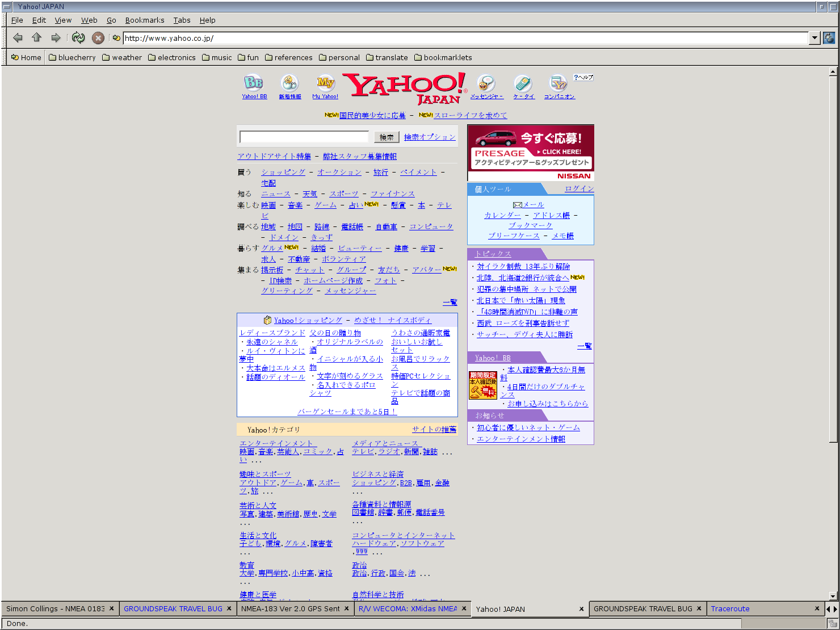
Task: Open the window menu button in title bar
Action: (x=7, y=7)
